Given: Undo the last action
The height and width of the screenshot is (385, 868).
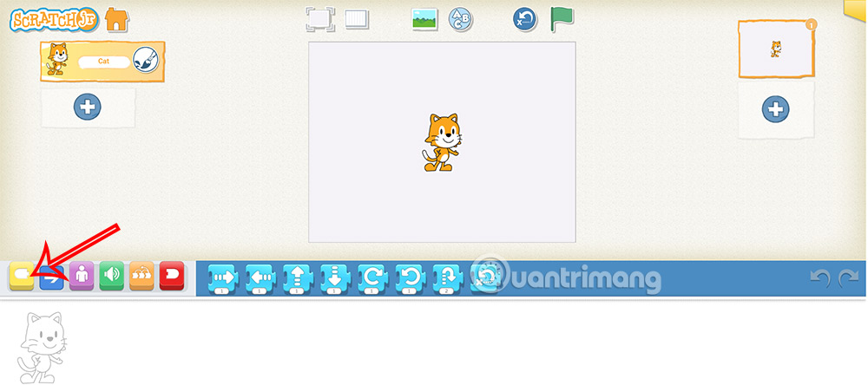Looking at the screenshot, I should click(820, 278).
